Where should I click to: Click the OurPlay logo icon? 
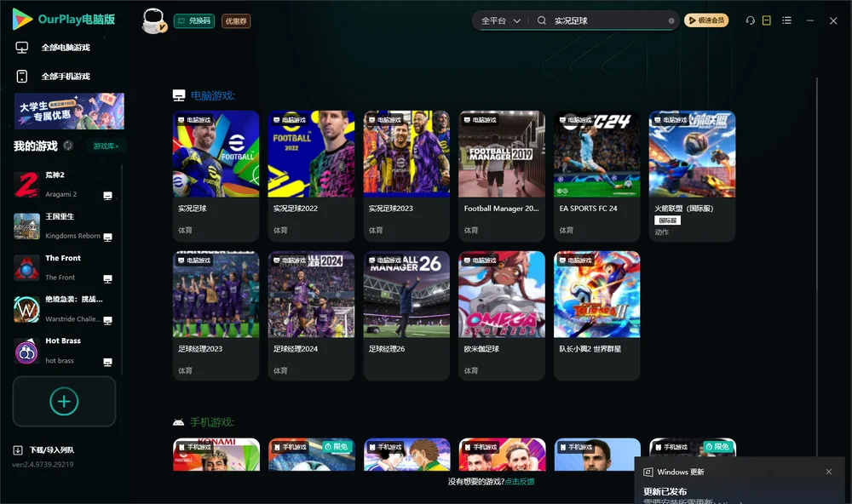point(22,20)
